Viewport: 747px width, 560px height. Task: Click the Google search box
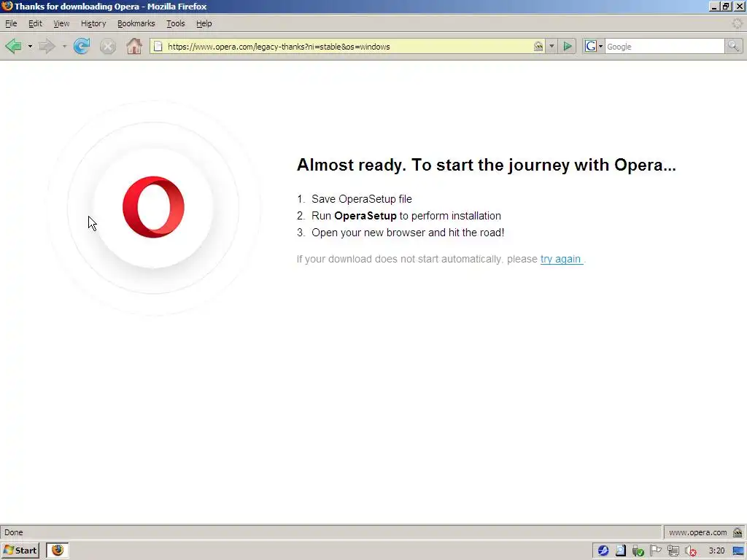coord(665,46)
